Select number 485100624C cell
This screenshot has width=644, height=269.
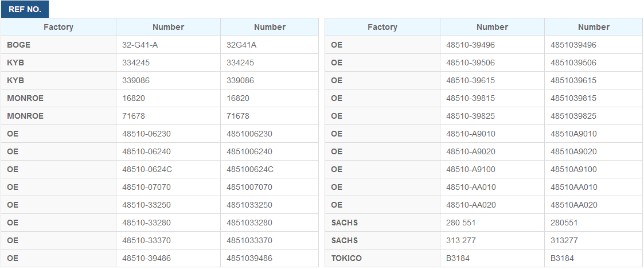[x=270, y=169]
